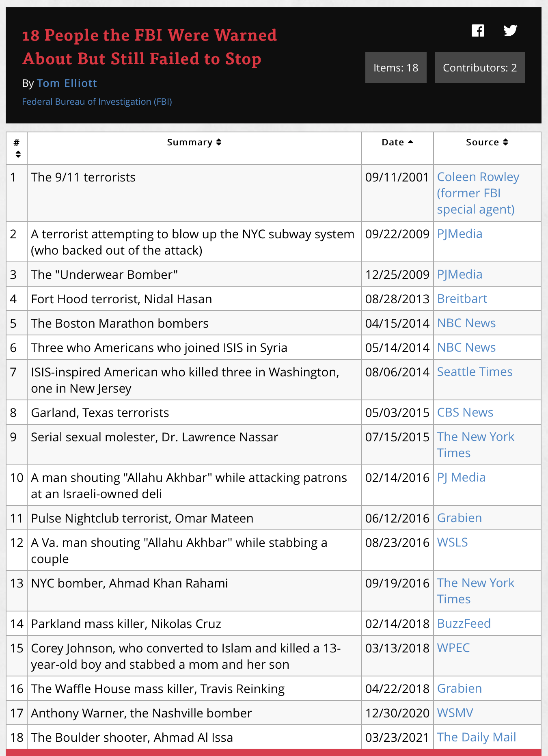Click the Items: 18 badge
Viewport: 548px width, 756px height.
[x=396, y=67]
